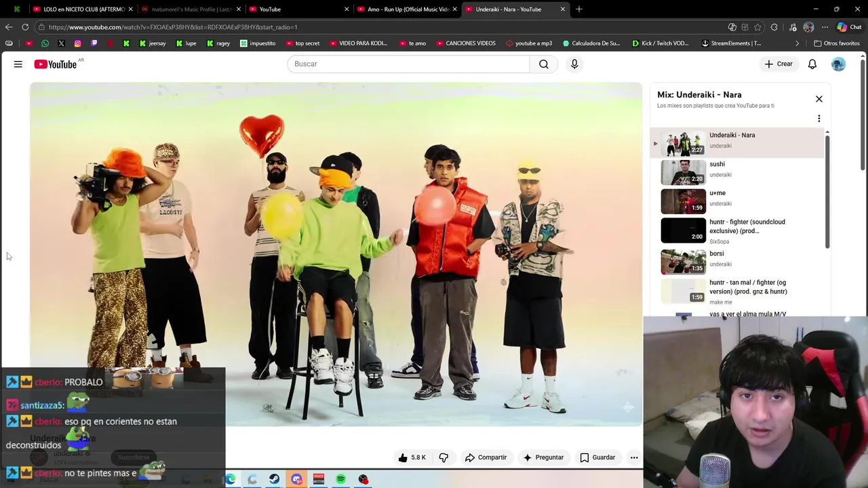This screenshot has height=488, width=868.
Task: Open the 'ragey' bookmark
Action: [x=218, y=43]
